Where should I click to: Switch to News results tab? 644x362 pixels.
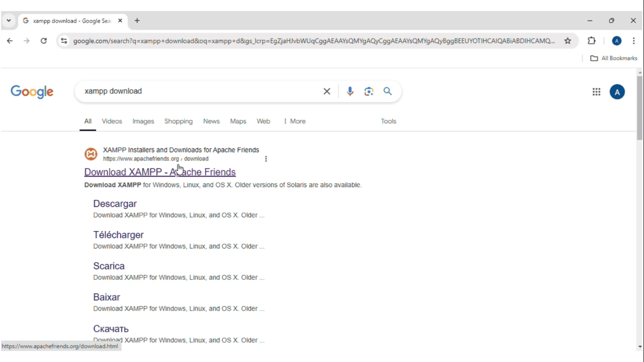(211, 122)
